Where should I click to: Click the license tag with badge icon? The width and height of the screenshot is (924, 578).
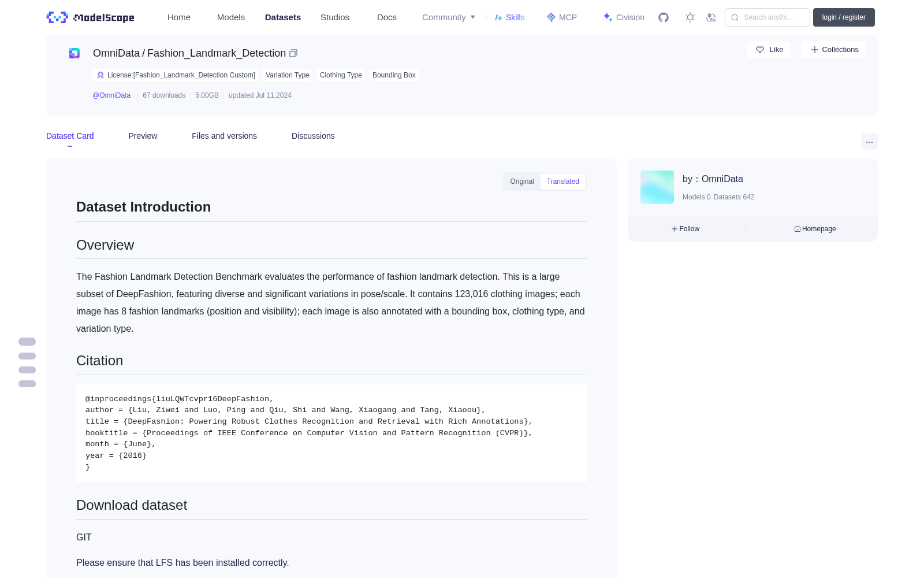[176, 75]
